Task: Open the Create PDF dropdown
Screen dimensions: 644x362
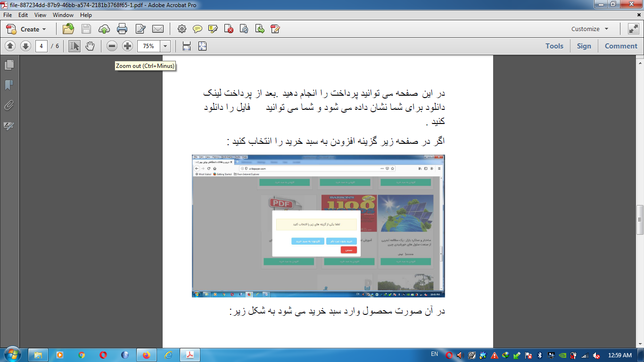Action: coord(26,29)
